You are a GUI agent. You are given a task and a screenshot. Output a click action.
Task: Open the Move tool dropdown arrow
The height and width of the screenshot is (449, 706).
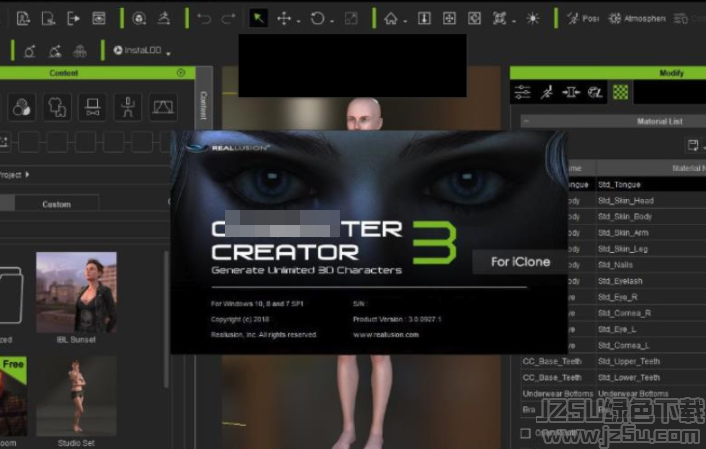[298, 21]
